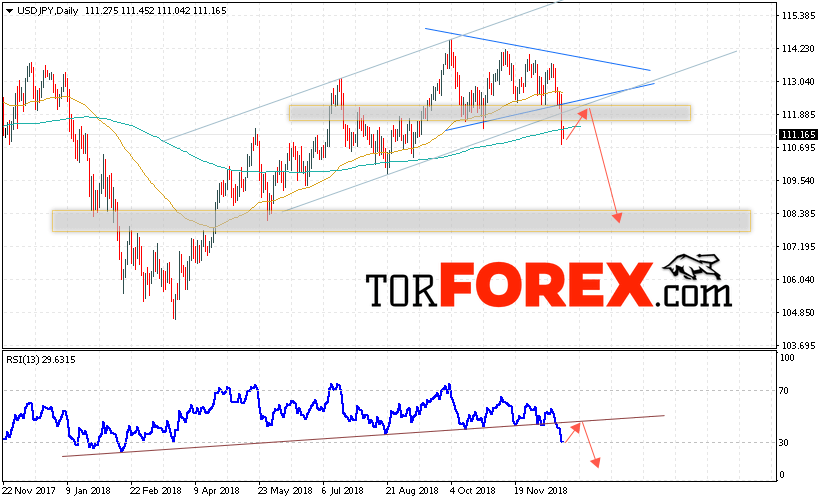Select the current price label 111.165
Viewport: 819px width, 502px height.
click(x=798, y=135)
